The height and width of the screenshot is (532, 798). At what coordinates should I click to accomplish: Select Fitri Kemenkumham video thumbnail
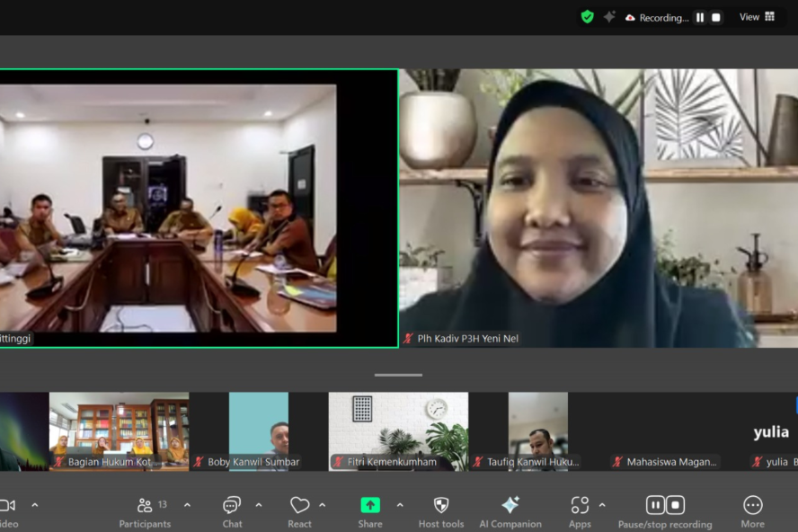pos(398,430)
